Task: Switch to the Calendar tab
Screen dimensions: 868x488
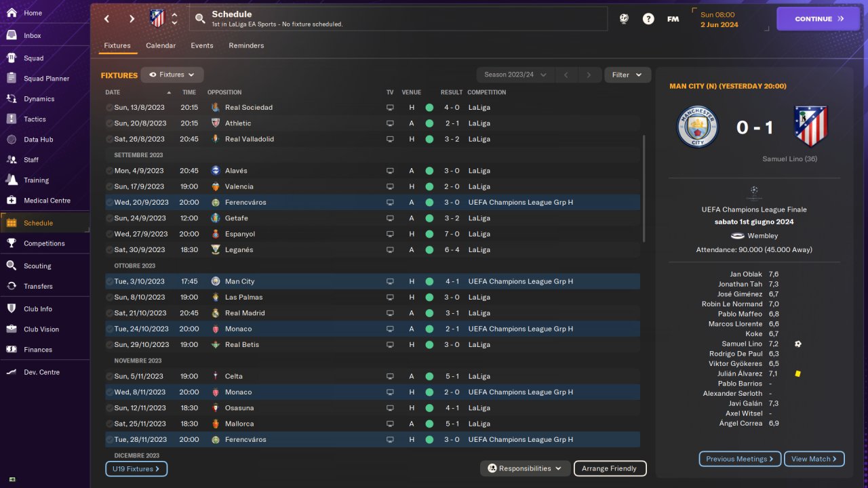Action: pos(161,45)
